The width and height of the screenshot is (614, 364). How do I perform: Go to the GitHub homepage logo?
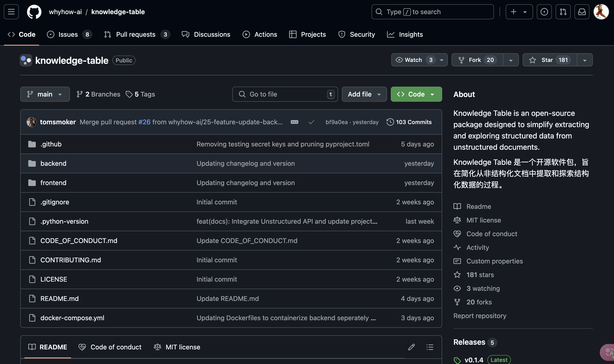pyautogui.click(x=34, y=12)
